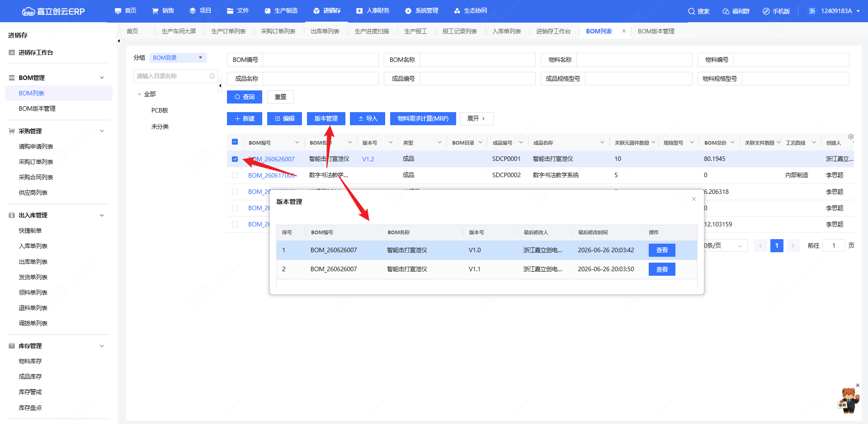Click 查看 for version V1.0

click(x=662, y=250)
